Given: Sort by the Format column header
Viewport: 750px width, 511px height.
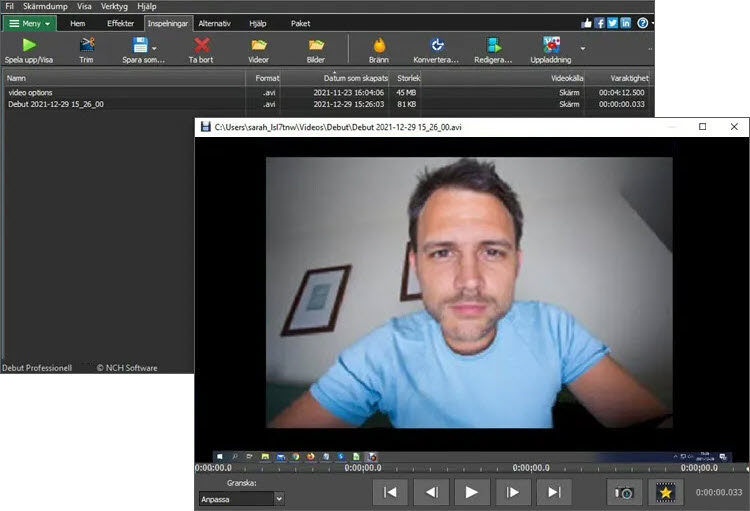Looking at the screenshot, I should point(263,78).
